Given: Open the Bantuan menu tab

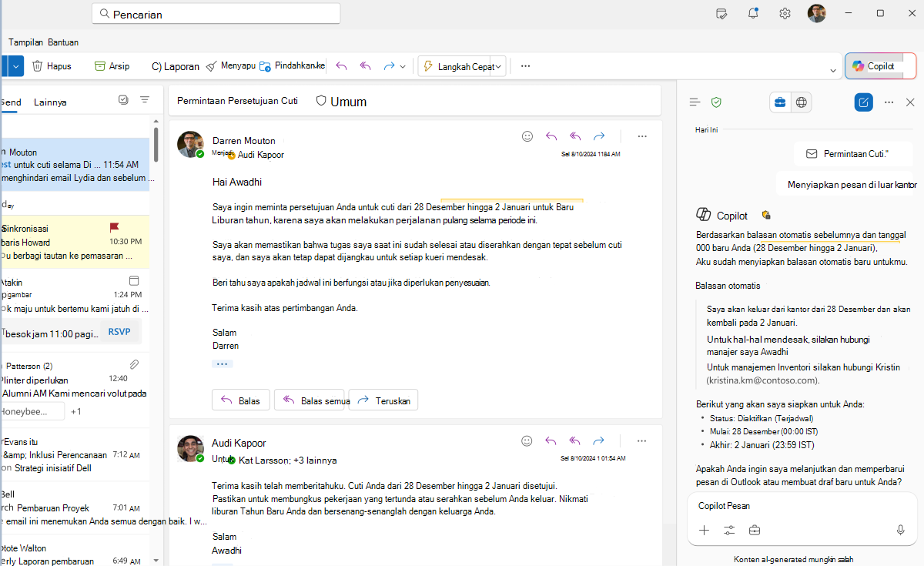Looking at the screenshot, I should [63, 42].
